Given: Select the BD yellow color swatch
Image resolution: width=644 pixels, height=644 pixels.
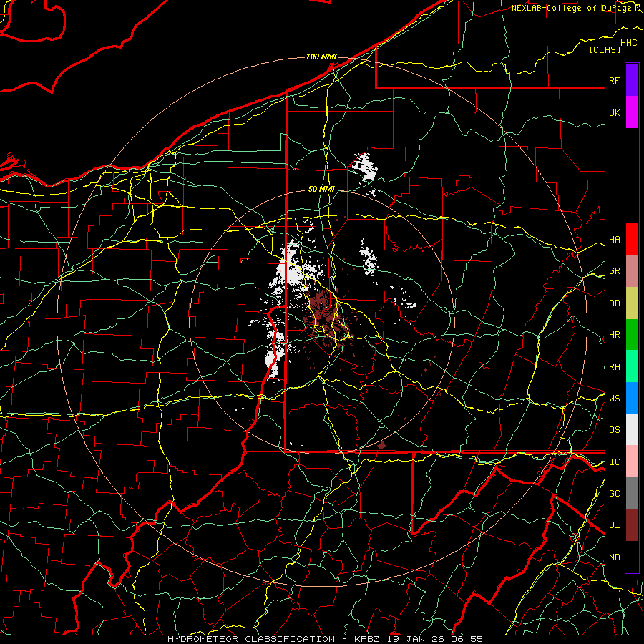Looking at the screenshot, I should [x=632, y=303].
